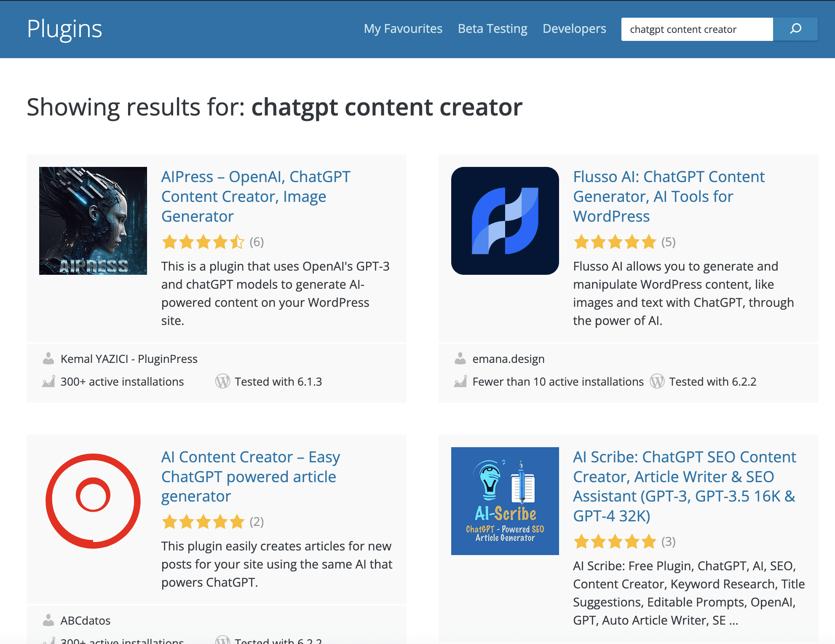Click the person icon next to ABCdatos
Image resolution: width=835 pixels, height=644 pixels.
pyautogui.click(x=48, y=620)
